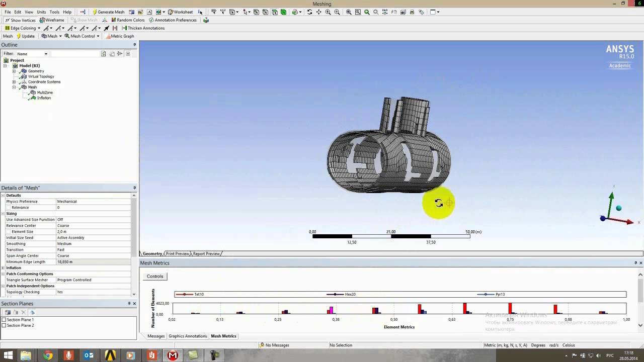
Task: Open the File menu
Action: click(8, 12)
